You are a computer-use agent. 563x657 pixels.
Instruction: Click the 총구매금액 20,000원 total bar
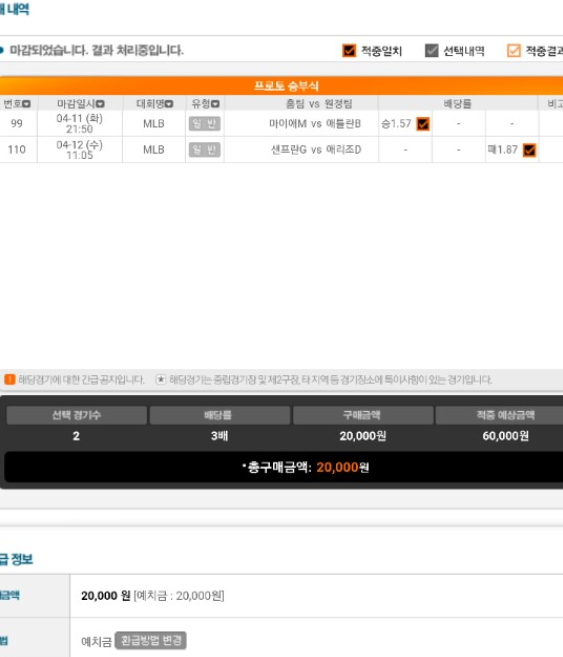click(x=284, y=467)
